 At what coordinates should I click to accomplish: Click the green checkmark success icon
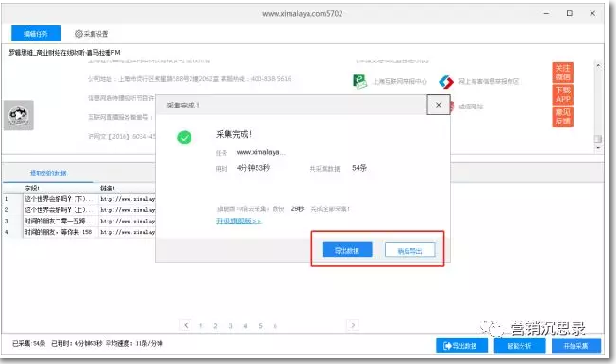[x=184, y=138]
